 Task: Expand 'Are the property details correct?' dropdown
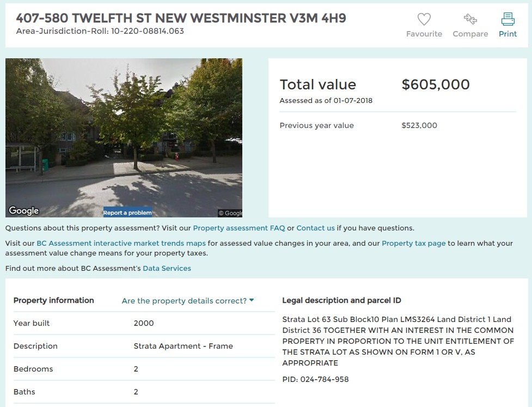[188, 301]
